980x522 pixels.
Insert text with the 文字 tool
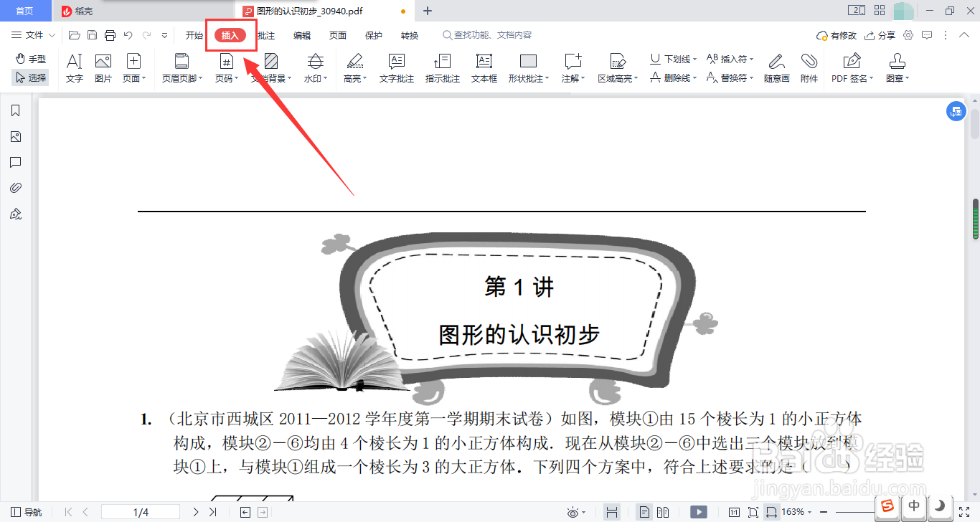coord(75,69)
